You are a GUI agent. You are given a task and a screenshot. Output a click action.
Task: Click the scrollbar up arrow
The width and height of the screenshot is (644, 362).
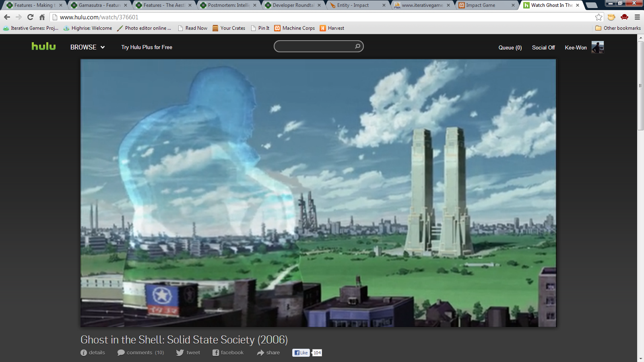click(x=640, y=37)
